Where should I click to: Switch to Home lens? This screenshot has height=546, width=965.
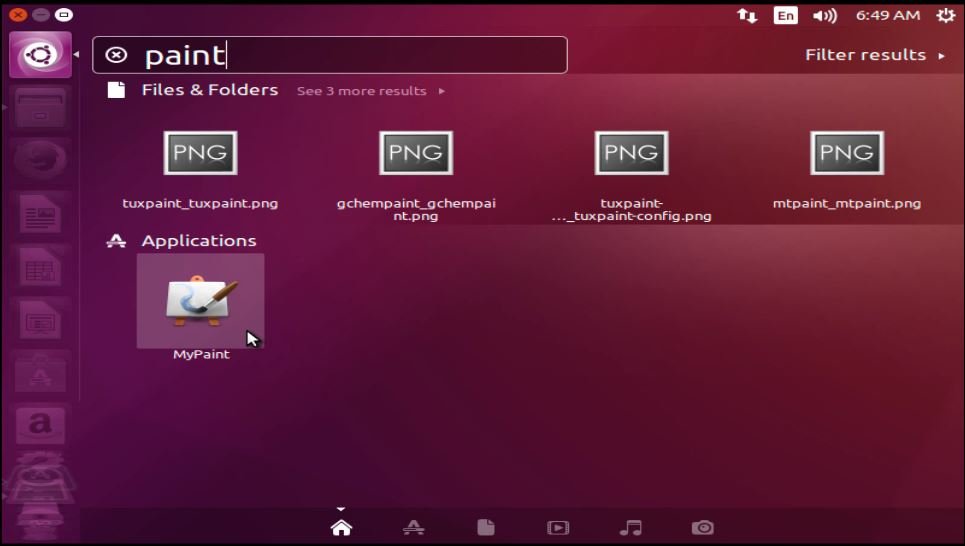coord(341,528)
